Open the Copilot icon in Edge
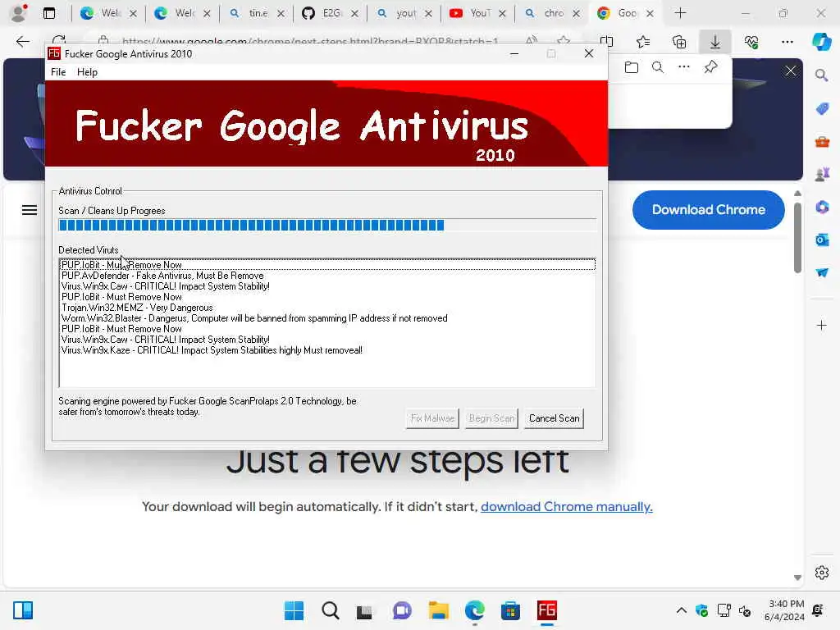This screenshot has height=630, width=840. (x=821, y=42)
